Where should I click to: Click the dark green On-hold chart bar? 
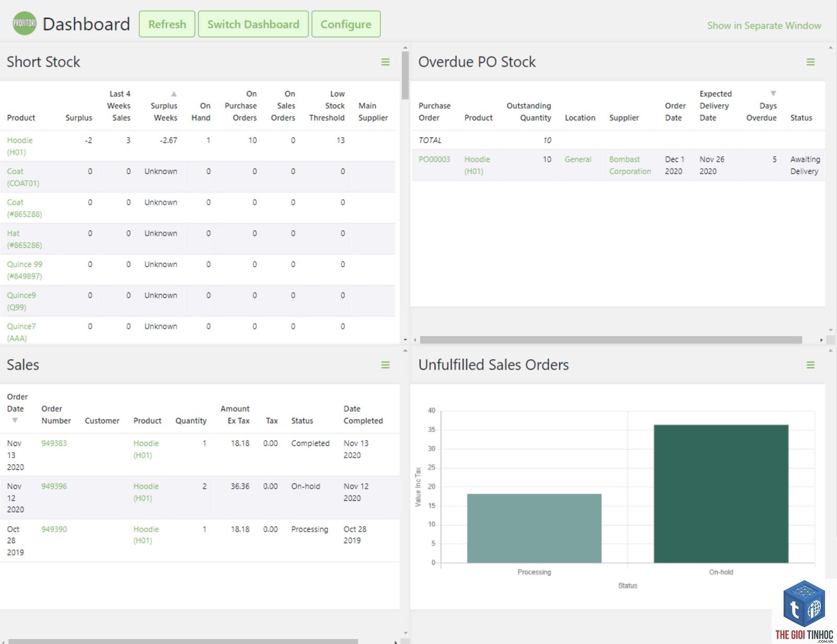point(721,494)
